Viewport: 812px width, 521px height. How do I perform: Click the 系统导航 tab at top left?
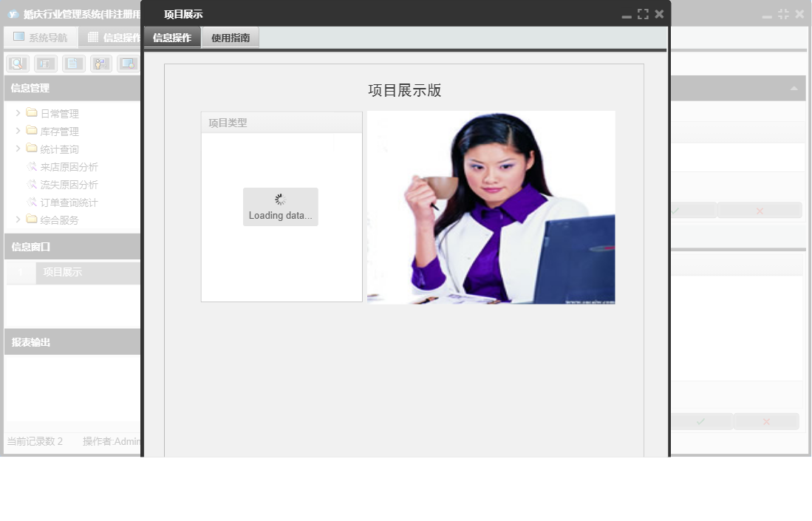click(41, 37)
